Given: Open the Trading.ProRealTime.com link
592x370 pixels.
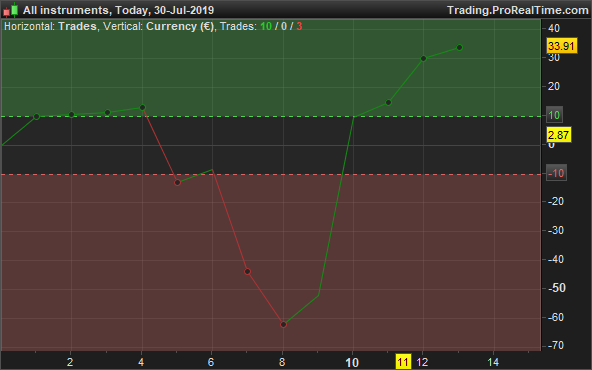Looking at the screenshot, I should [x=518, y=10].
